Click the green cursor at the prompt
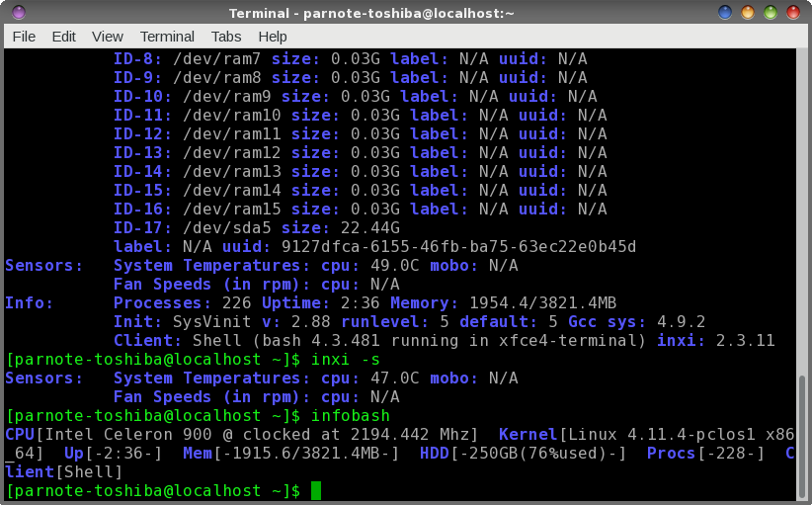Screen dimensions: 812x505 point(316,491)
